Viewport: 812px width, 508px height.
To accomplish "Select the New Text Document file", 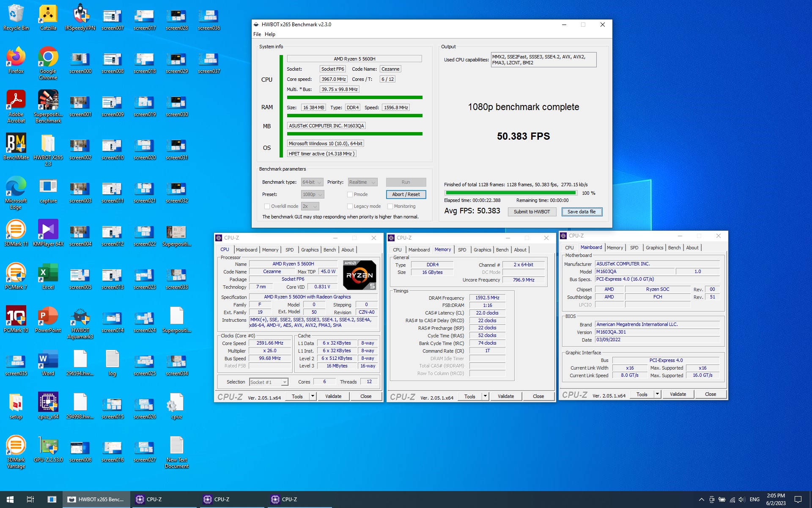I will click(x=177, y=452).
